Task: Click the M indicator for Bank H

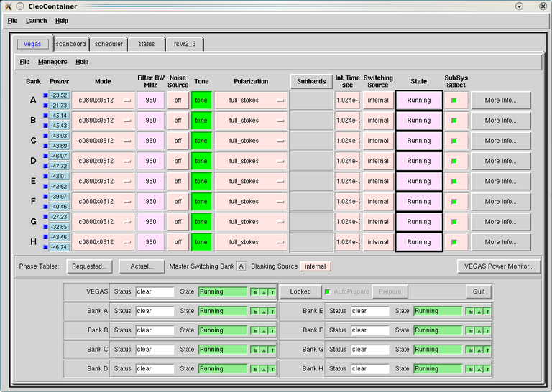Action: [470, 369]
